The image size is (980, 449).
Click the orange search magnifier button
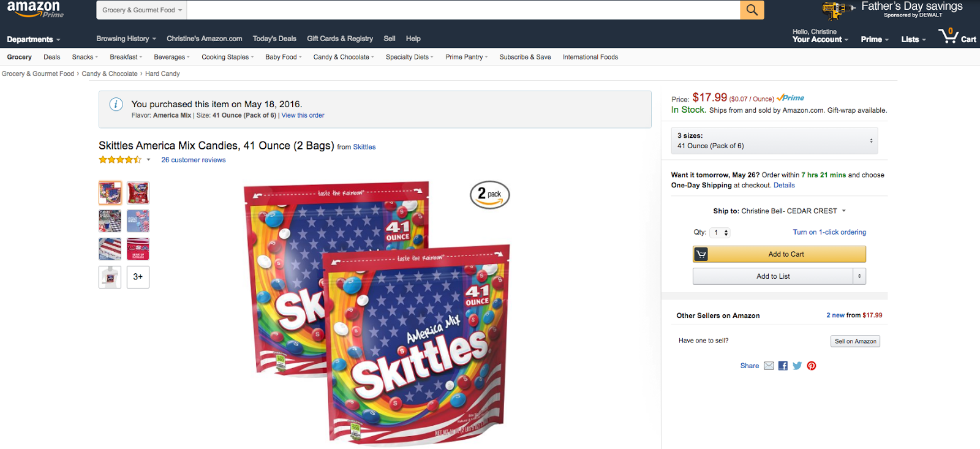(x=752, y=10)
